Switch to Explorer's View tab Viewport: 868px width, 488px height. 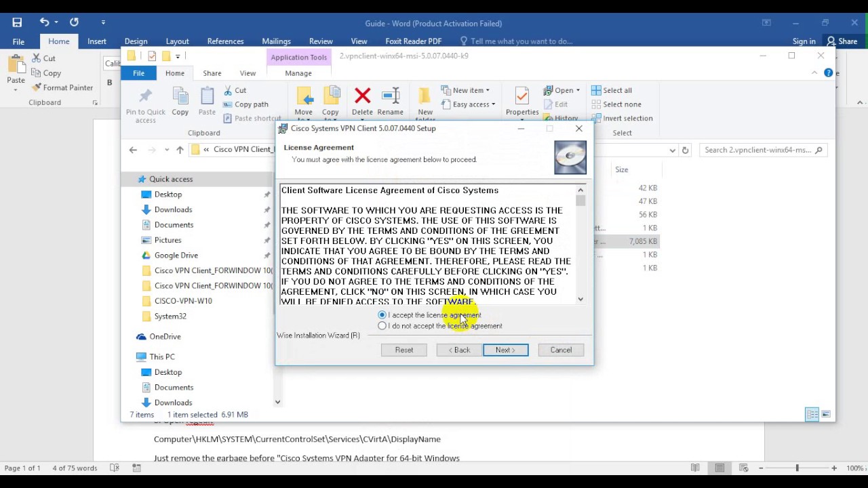248,73
